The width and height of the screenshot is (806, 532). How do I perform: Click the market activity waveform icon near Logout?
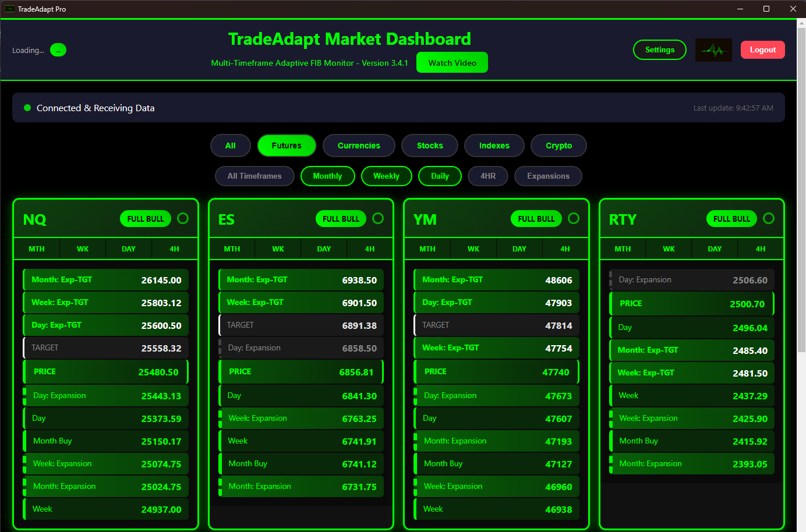coord(713,50)
